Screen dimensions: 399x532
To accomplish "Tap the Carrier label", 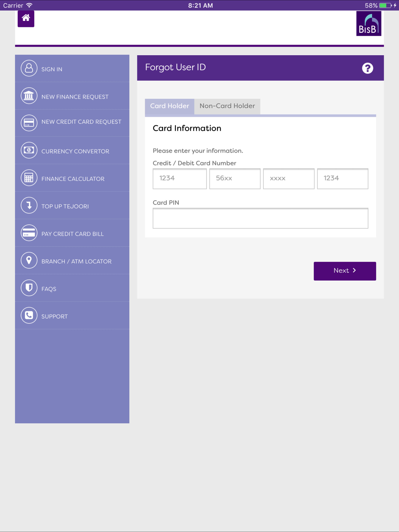I will coord(13,5).
